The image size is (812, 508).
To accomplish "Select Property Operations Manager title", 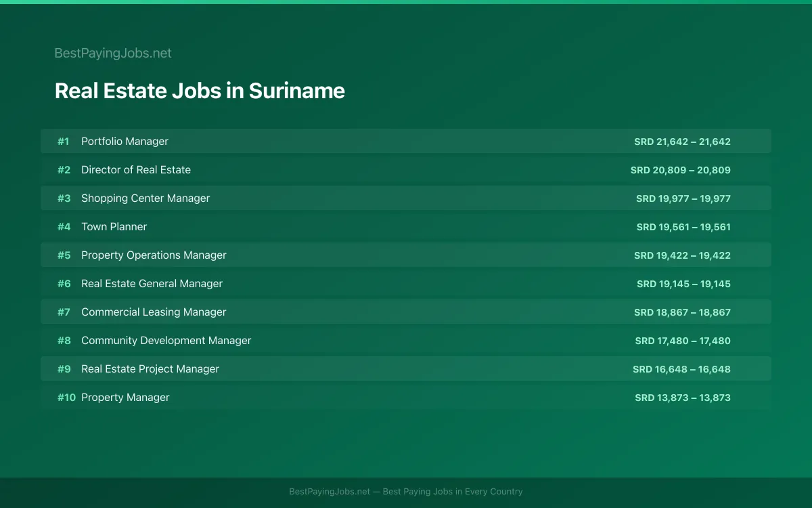I will pyautogui.click(x=154, y=255).
